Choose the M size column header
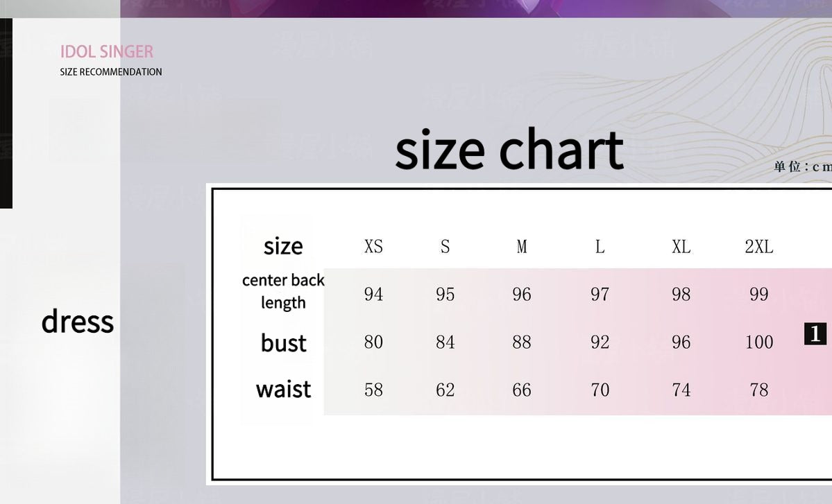Screen dimensions: 832x504 522,247
